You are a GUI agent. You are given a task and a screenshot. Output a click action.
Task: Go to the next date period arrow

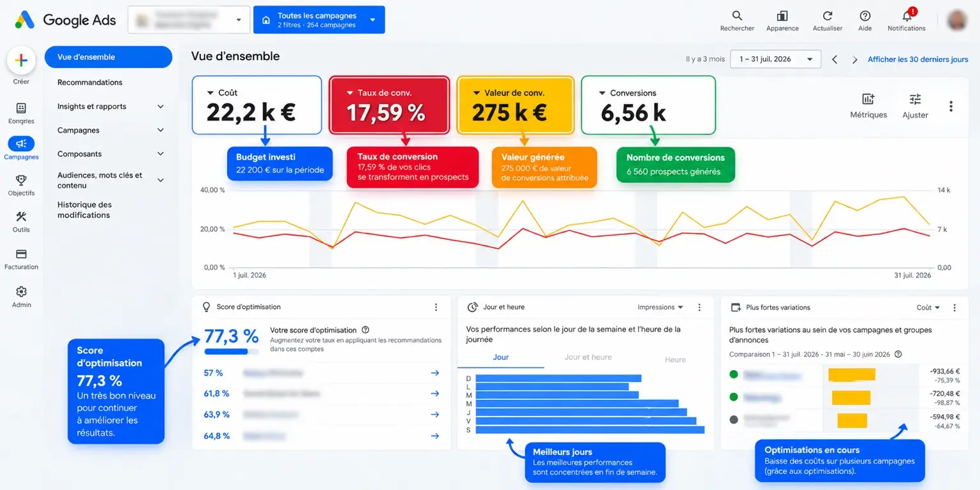coord(855,59)
